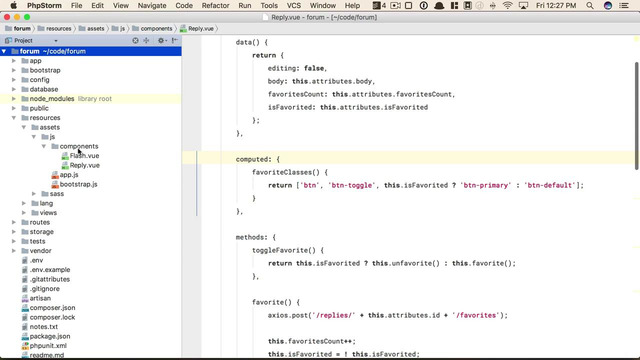Click the forum breadcrumb
The image size is (640, 360).
coord(18,29)
